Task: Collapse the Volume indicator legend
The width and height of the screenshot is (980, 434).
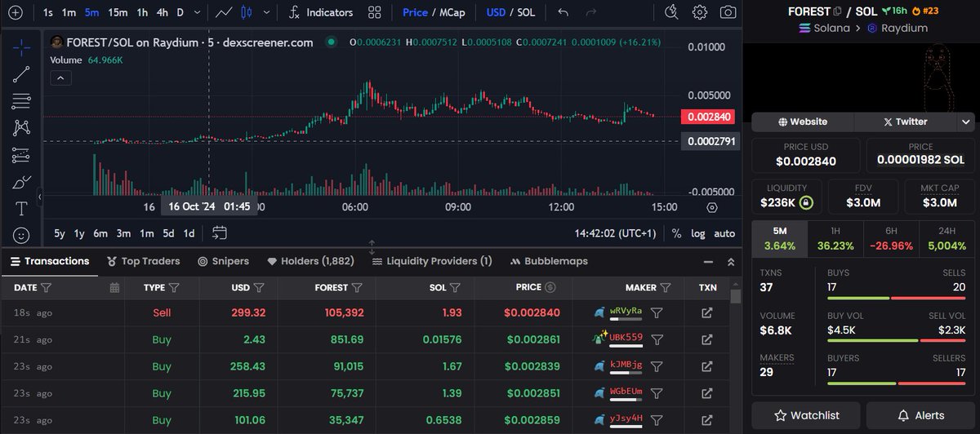Action: (x=61, y=78)
